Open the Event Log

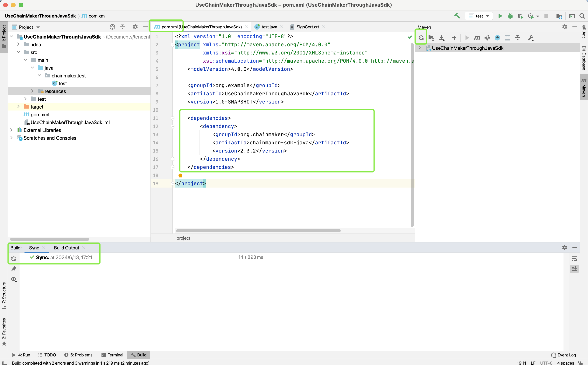(564, 355)
